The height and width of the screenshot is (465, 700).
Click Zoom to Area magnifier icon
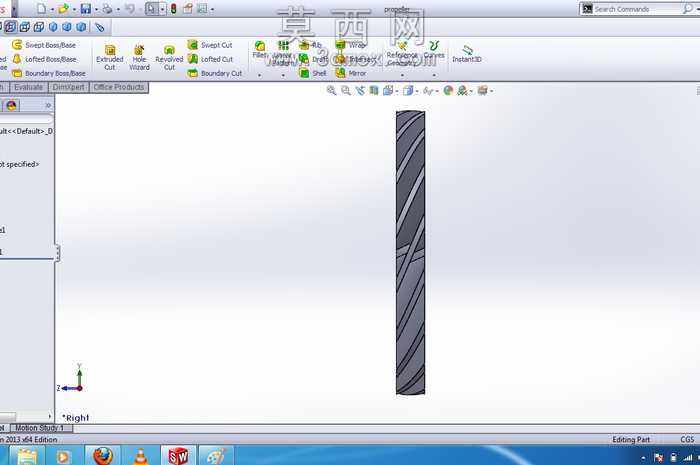pos(346,91)
